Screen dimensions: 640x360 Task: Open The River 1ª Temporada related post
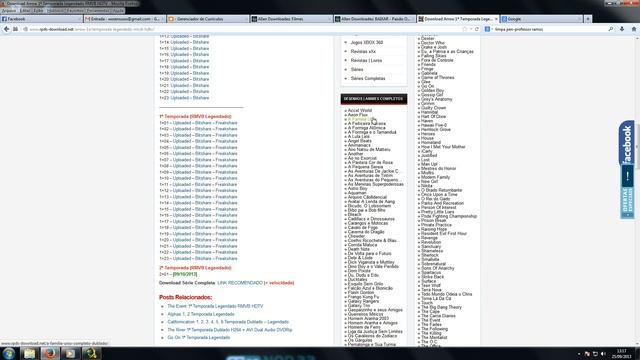[230, 330]
